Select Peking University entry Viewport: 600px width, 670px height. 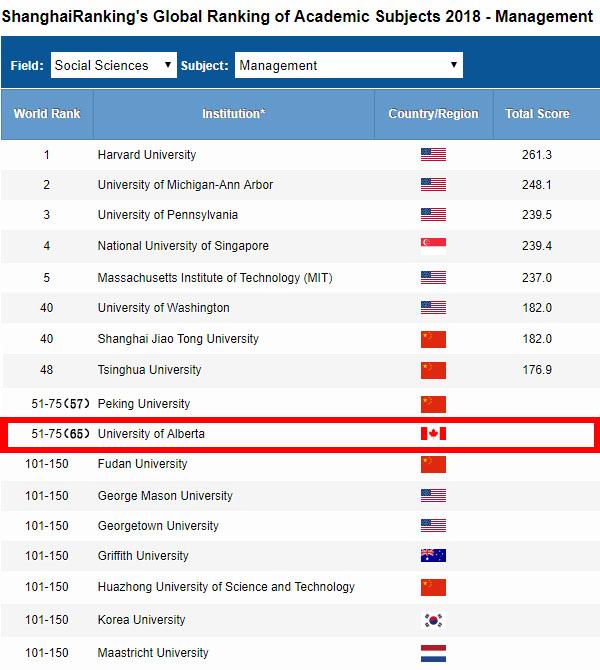click(144, 404)
